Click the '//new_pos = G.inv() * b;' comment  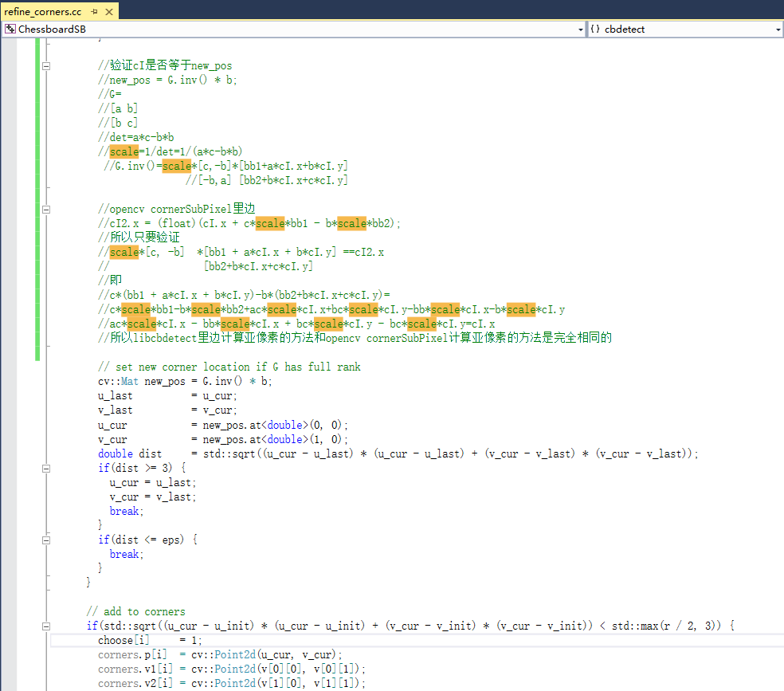[x=167, y=80]
